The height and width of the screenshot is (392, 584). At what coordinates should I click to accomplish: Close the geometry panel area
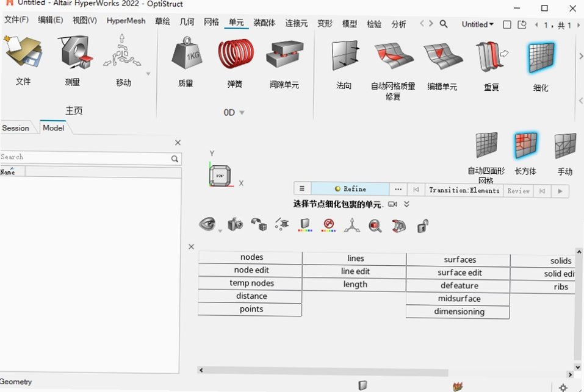click(191, 246)
